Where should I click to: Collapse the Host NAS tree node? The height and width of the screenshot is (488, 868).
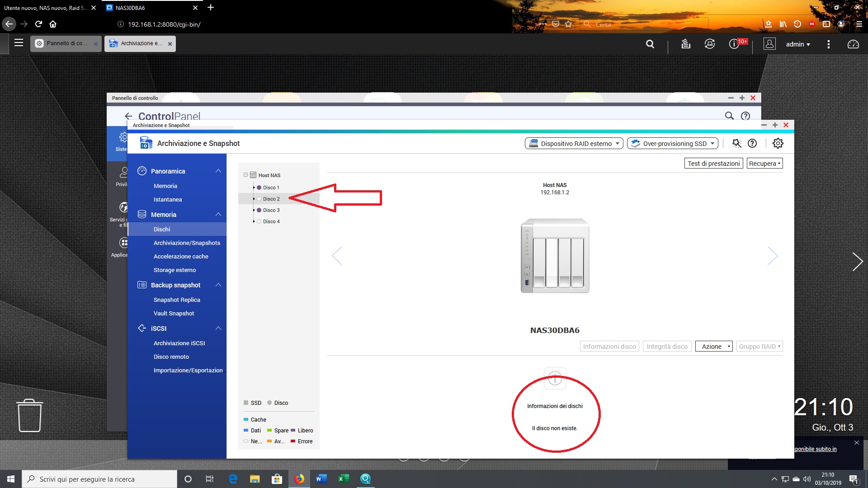(x=245, y=175)
